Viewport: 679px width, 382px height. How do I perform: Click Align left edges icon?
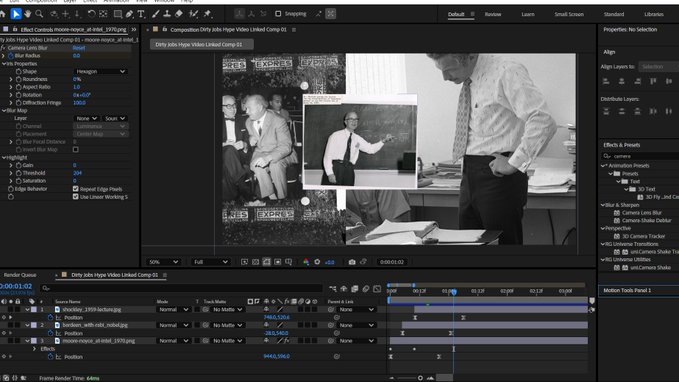pyautogui.click(x=606, y=81)
